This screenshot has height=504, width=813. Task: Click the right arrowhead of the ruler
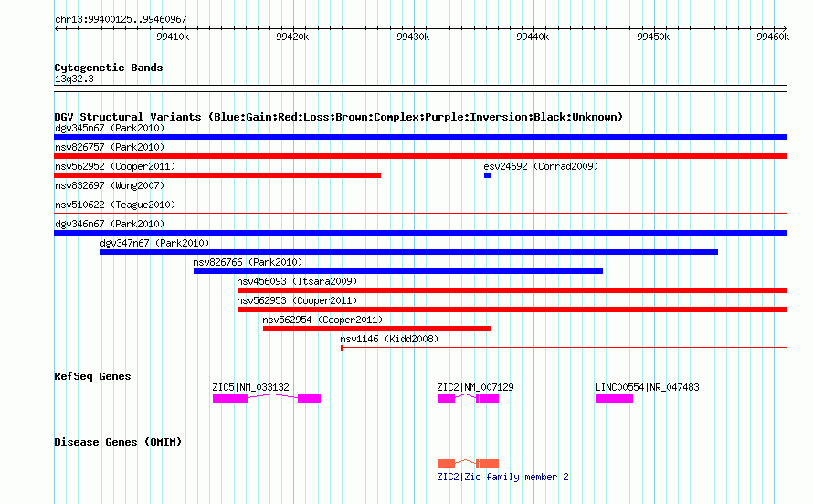[x=785, y=29]
